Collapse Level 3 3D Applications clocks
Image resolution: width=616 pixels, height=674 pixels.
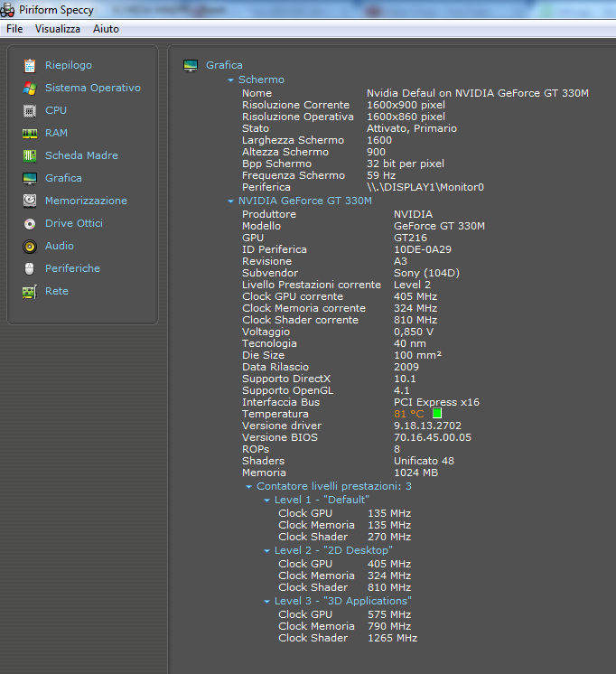[267, 602]
